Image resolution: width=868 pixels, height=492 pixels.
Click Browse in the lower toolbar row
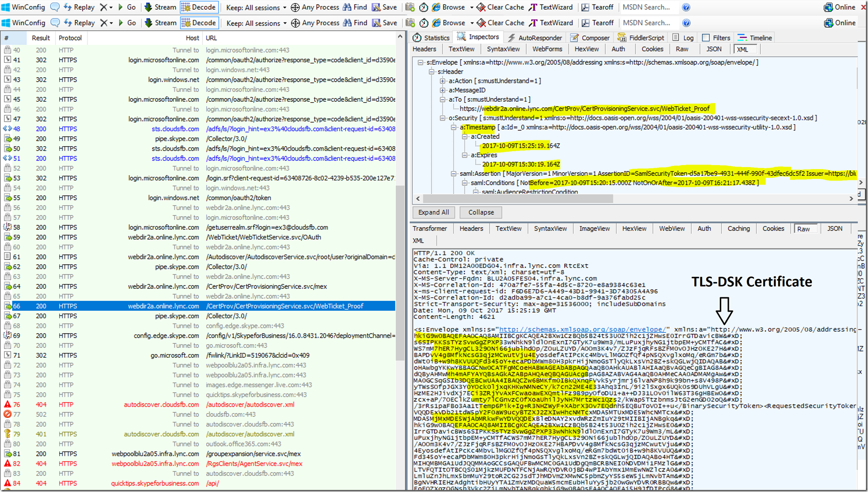point(449,23)
